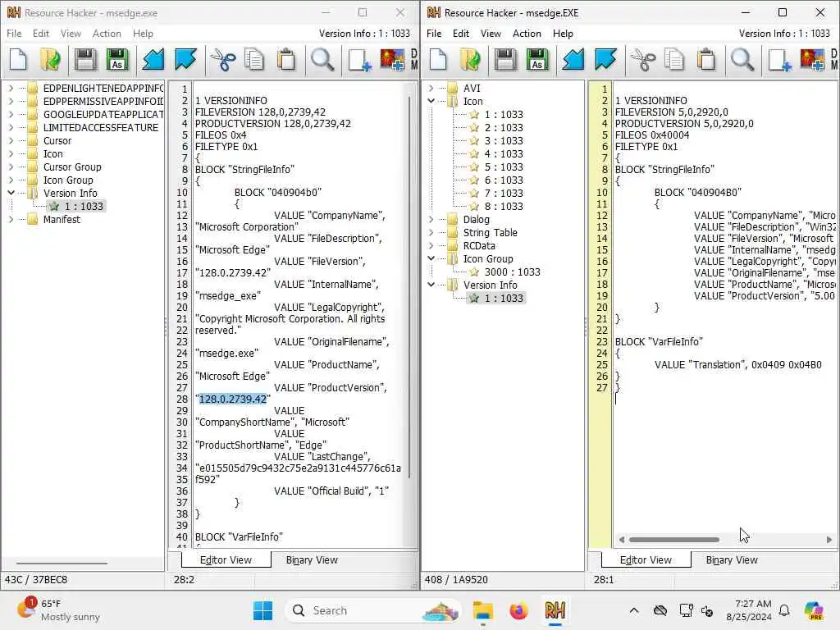Expand GOOGLEUPDATEAPPLICAT folder in left tree

(11, 114)
